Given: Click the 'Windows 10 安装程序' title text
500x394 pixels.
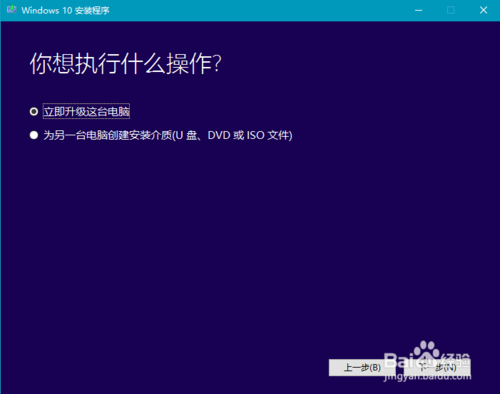Looking at the screenshot, I should point(65,10).
